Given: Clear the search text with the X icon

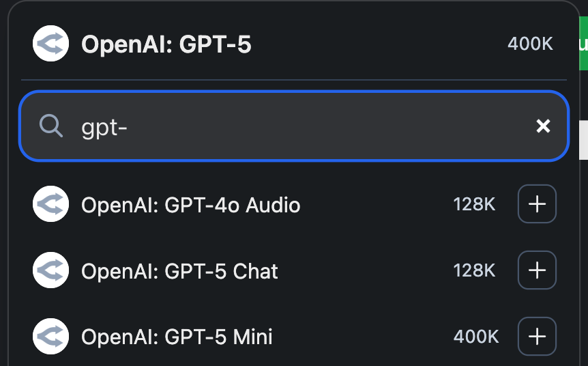Looking at the screenshot, I should pos(543,126).
